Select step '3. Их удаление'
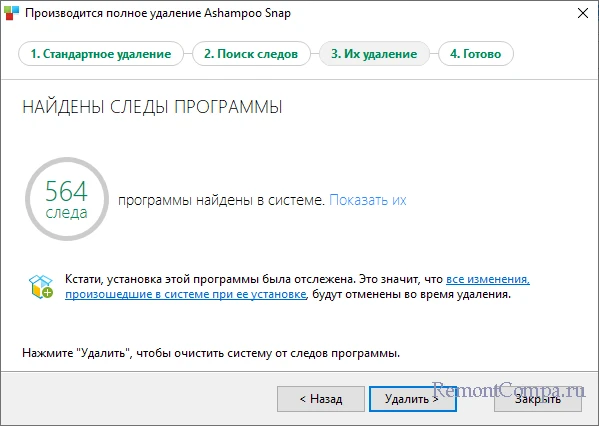This screenshot has height=426, width=599. (x=374, y=54)
